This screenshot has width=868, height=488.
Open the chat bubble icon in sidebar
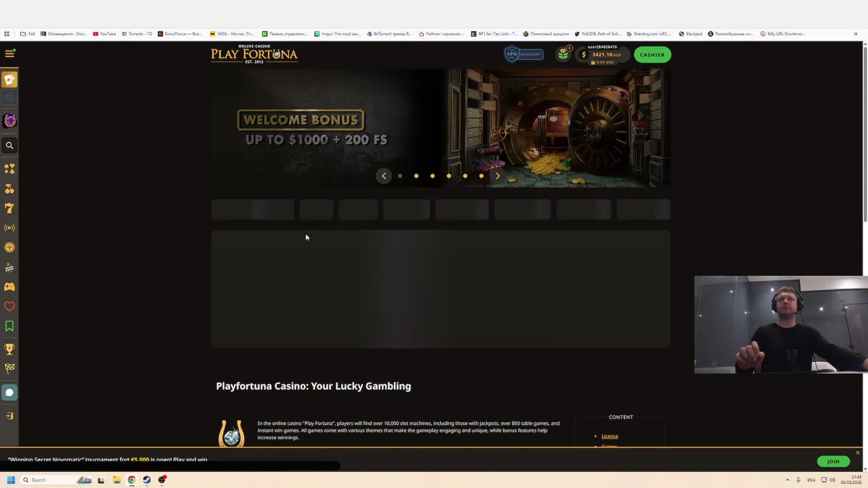9,392
